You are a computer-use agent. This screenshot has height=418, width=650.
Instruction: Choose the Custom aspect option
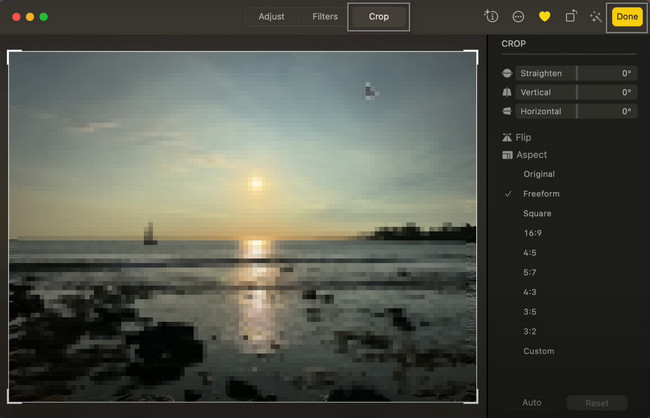pos(538,351)
